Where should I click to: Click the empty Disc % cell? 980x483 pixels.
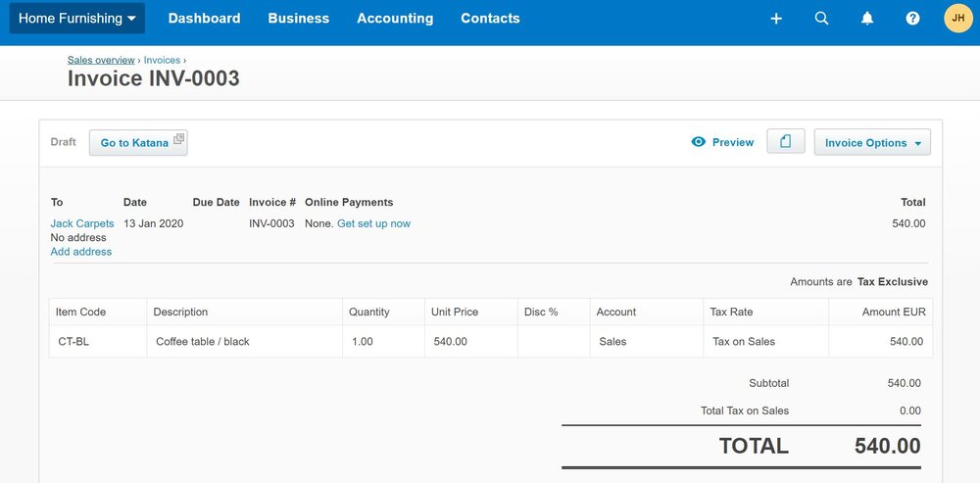coord(554,341)
